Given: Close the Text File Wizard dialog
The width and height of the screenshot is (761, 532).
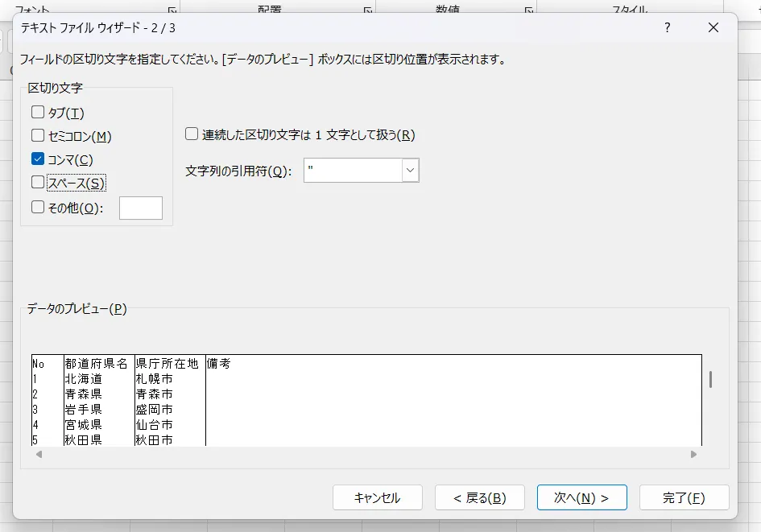Looking at the screenshot, I should point(713,28).
